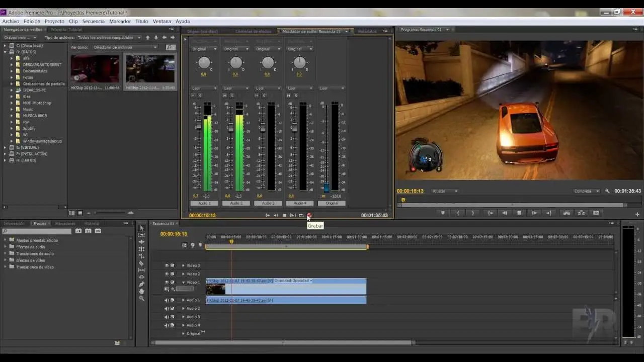Viewport: 644px width, 362px height.
Task: Click go to out point in audio mixer
Action: [x=276, y=215]
